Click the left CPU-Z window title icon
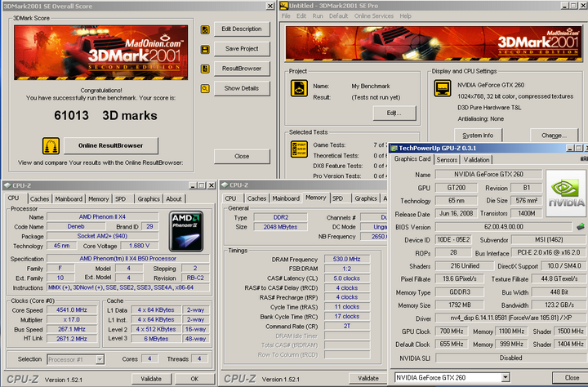This screenshot has width=588, height=387. (x=7, y=185)
